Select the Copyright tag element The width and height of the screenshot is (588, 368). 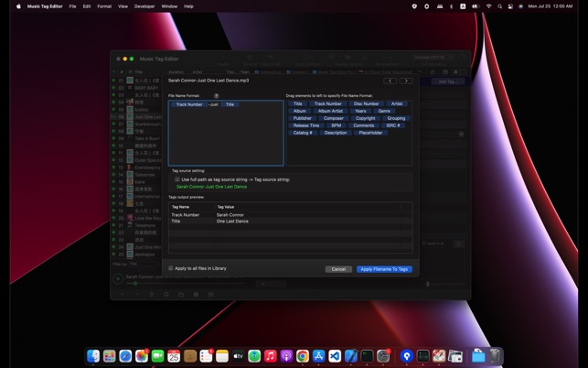coord(365,118)
